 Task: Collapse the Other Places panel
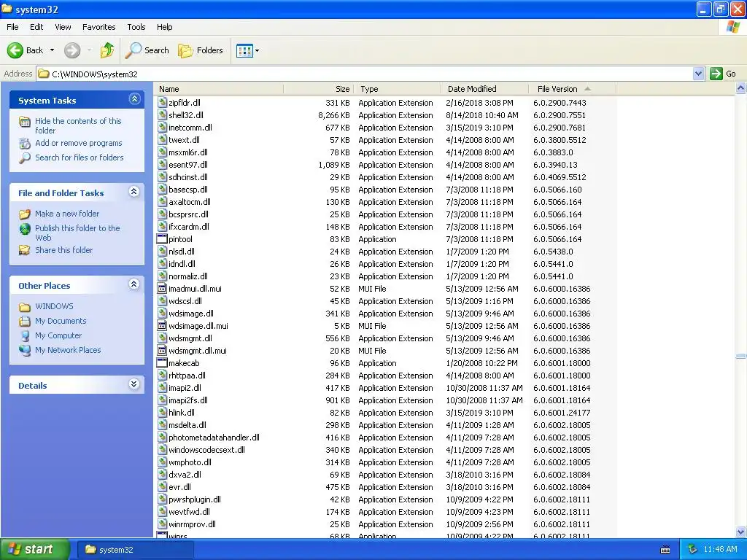(134, 284)
